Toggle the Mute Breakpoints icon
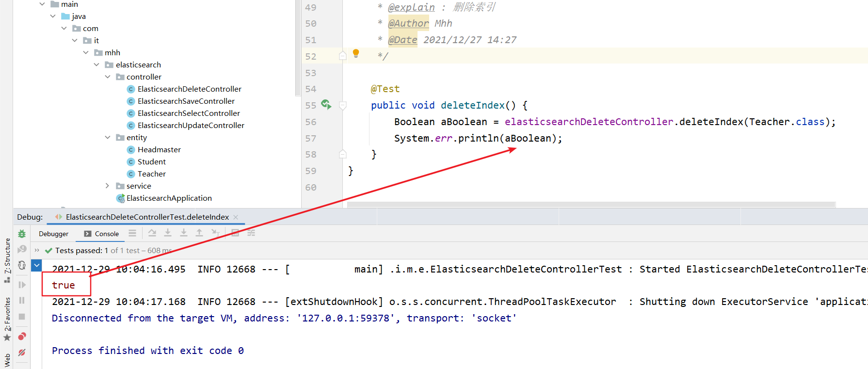868x369 pixels. coord(22,353)
